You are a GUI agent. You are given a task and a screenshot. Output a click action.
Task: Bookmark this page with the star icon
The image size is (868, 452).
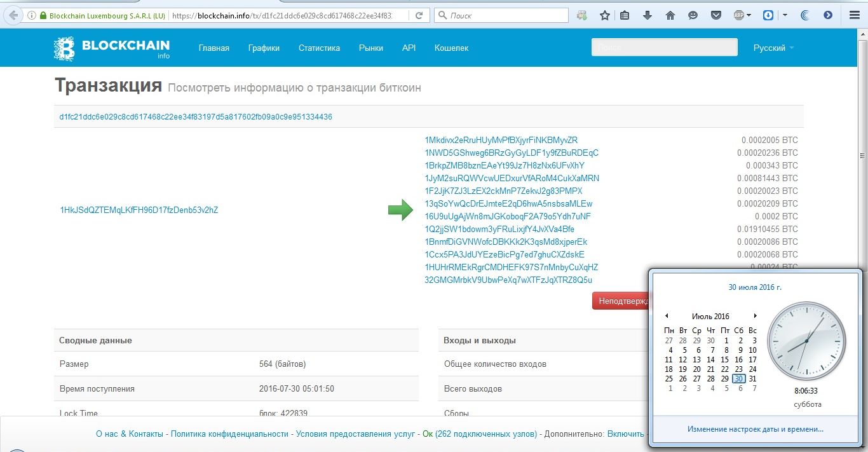click(x=604, y=15)
